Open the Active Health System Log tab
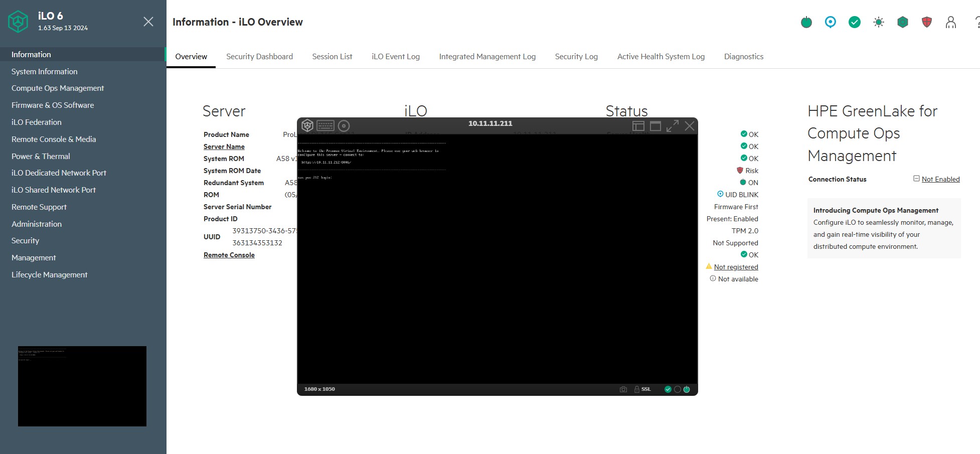The height and width of the screenshot is (454, 980). click(x=661, y=57)
